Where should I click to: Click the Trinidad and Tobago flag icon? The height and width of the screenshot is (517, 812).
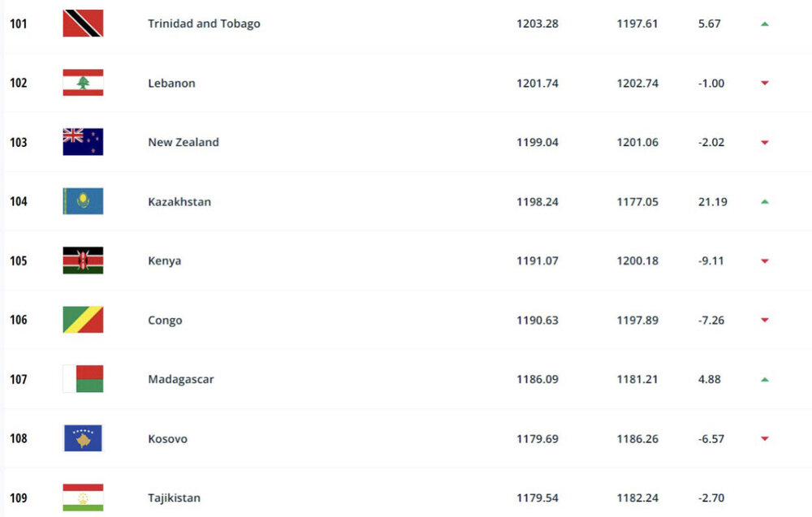click(83, 24)
